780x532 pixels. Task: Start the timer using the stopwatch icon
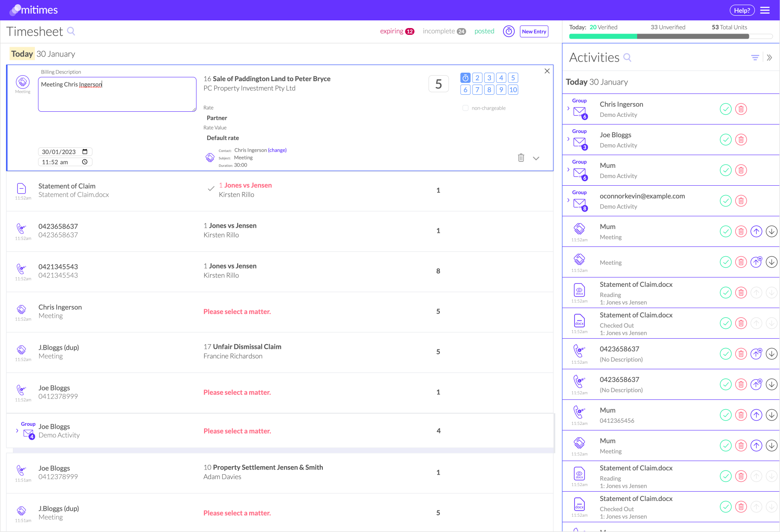pos(509,31)
